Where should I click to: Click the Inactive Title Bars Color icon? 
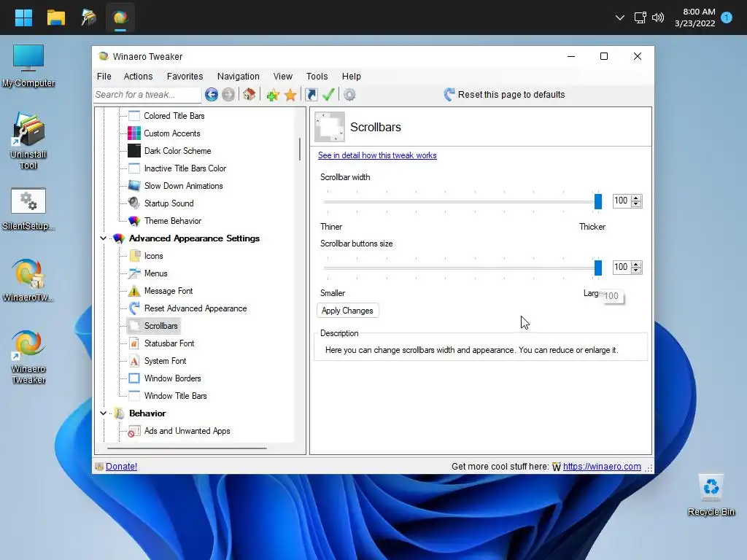pyautogui.click(x=134, y=168)
